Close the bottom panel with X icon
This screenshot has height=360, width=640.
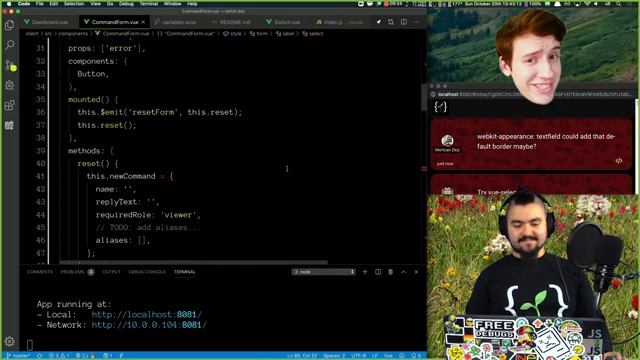416,272
